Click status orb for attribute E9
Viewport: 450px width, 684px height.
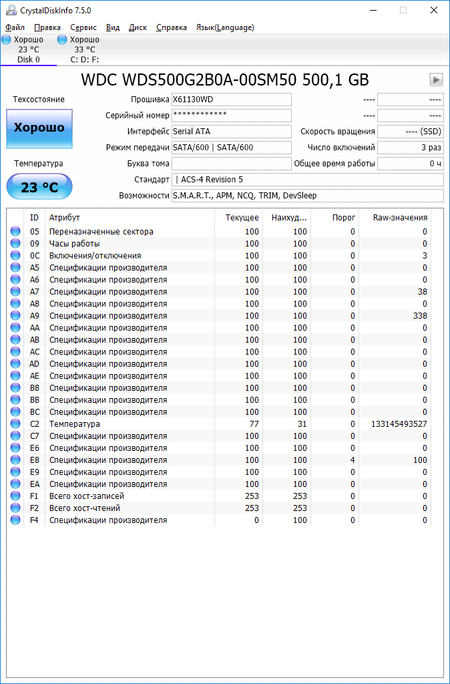pyautogui.click(x=15, y=472)
